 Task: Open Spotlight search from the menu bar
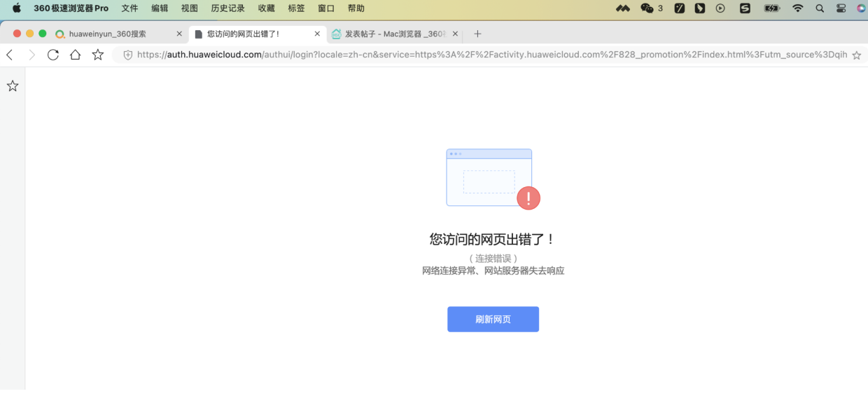(819, 8)
